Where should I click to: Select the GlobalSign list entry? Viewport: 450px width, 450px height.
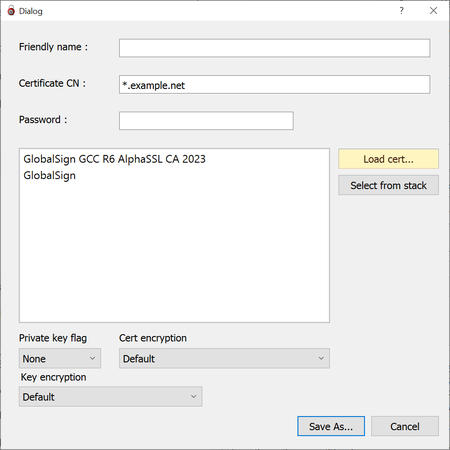coord(49,175)
